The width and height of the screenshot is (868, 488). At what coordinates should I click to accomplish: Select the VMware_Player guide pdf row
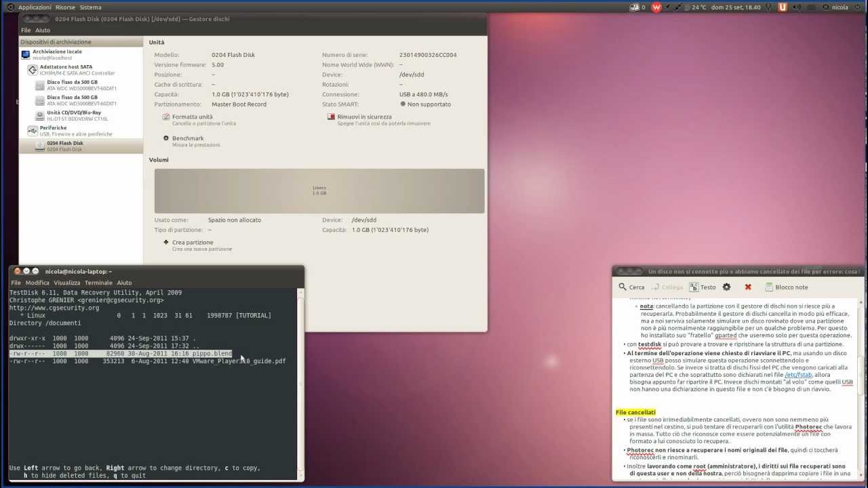(x=147, y=361)
